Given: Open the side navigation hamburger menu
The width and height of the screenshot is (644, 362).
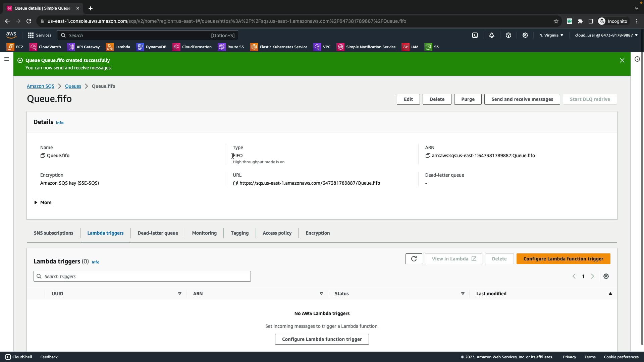Looking at the screenshot, I should 7,59.
